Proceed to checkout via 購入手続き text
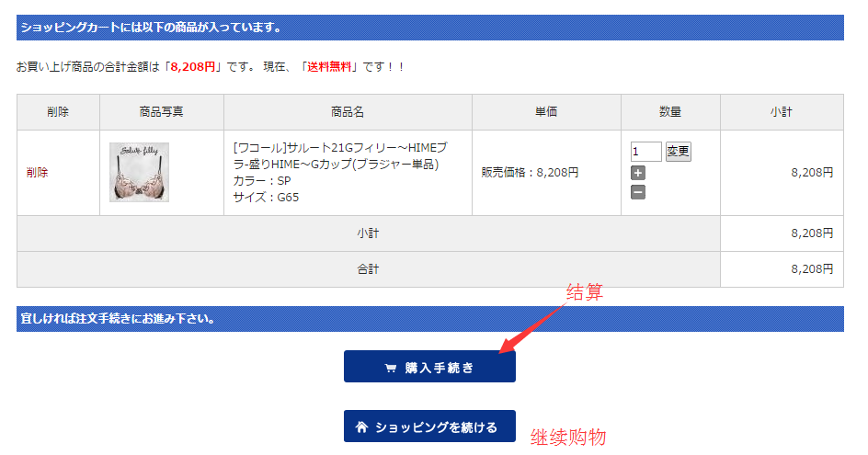Viewport: 868px width, 455px height. [440, 368]
